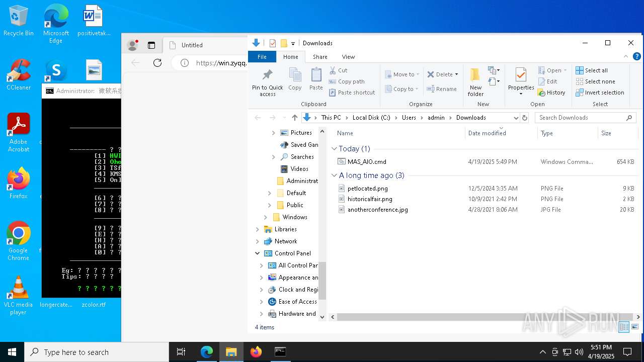The image size is (644, 362).
Task: Click Invert selection in ribbon
Action: tap(600, 93)
